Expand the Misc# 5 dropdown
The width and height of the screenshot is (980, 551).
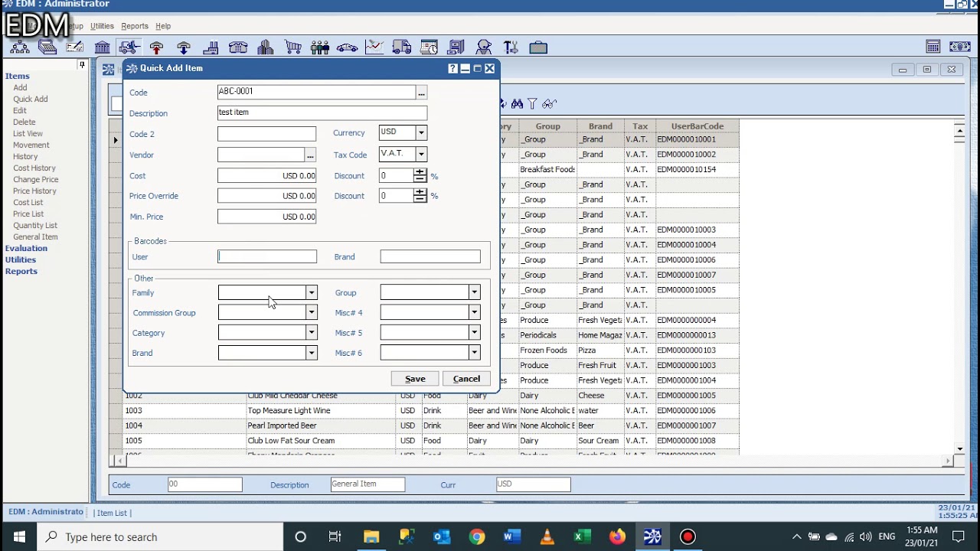474,332
